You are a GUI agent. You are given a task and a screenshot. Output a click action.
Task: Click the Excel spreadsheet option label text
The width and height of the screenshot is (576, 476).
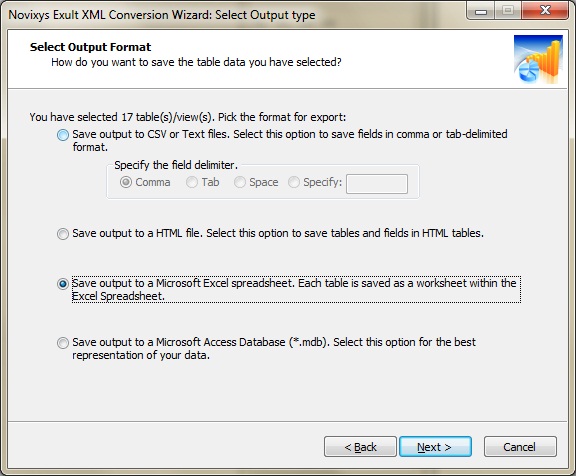pyautogui.click(x=296, y=289)
